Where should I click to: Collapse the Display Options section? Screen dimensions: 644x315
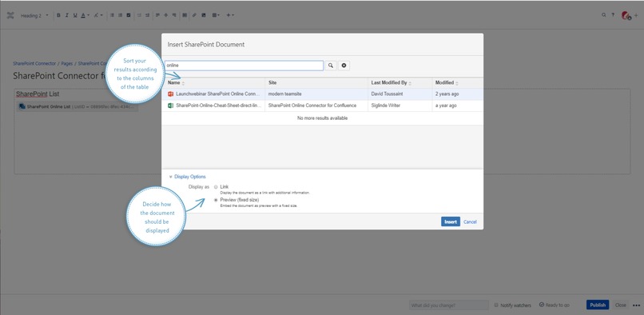pyautogui.click(x=187, y=177)
